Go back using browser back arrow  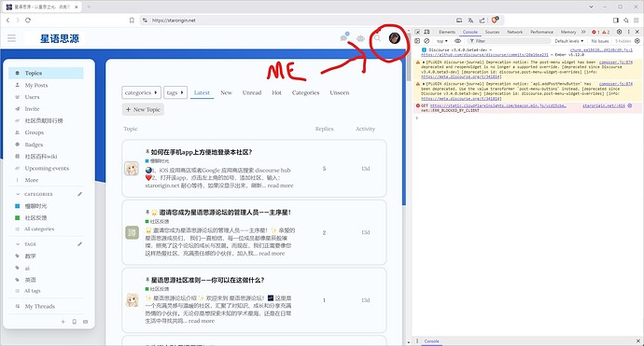[7, 21]
